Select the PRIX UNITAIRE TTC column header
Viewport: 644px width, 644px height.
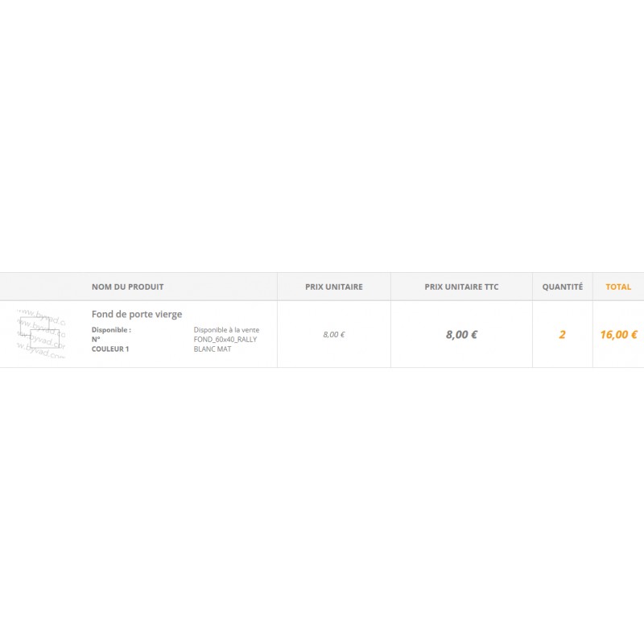(x=461, y=287)
